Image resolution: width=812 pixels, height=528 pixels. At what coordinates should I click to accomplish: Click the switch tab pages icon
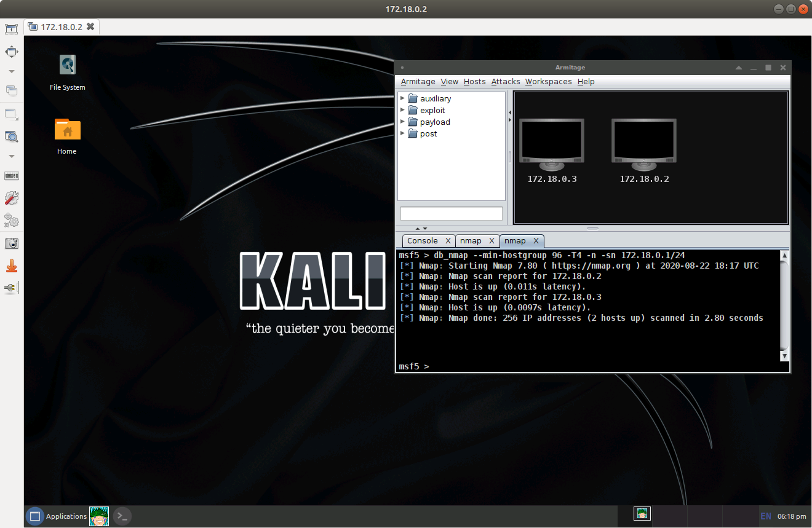point(11,90)
